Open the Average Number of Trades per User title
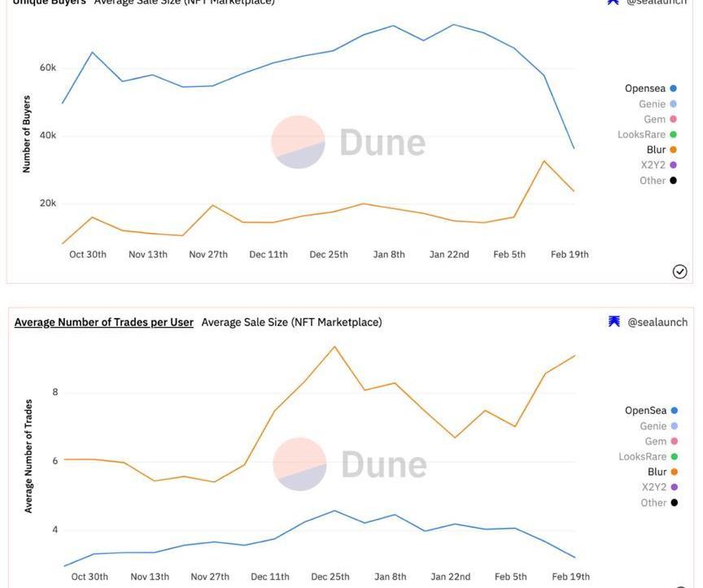703x588 pixels. [104, 322]
